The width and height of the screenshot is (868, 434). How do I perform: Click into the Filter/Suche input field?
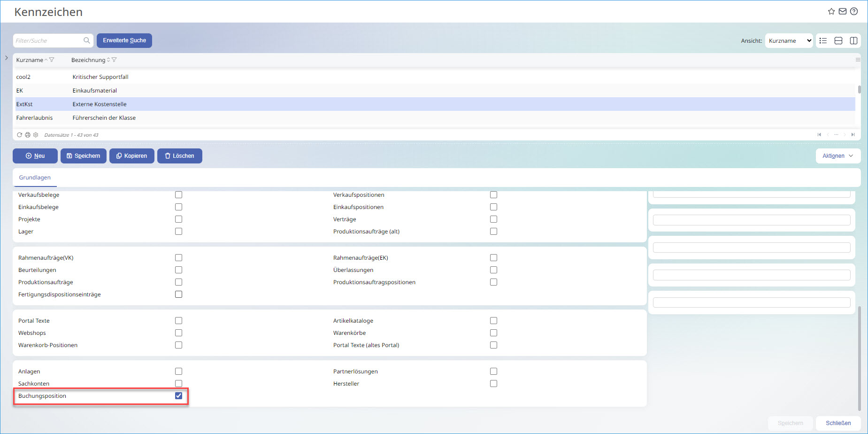48,41
